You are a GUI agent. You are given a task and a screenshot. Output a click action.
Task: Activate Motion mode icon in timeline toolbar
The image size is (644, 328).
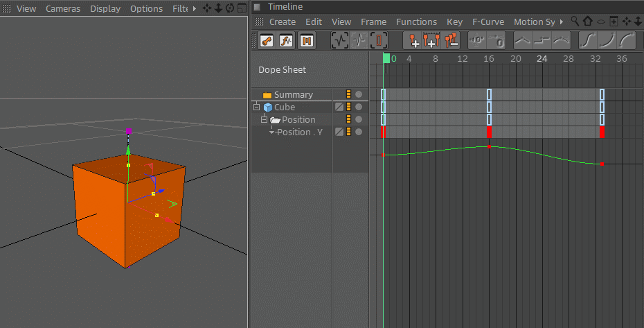(306, 41)
